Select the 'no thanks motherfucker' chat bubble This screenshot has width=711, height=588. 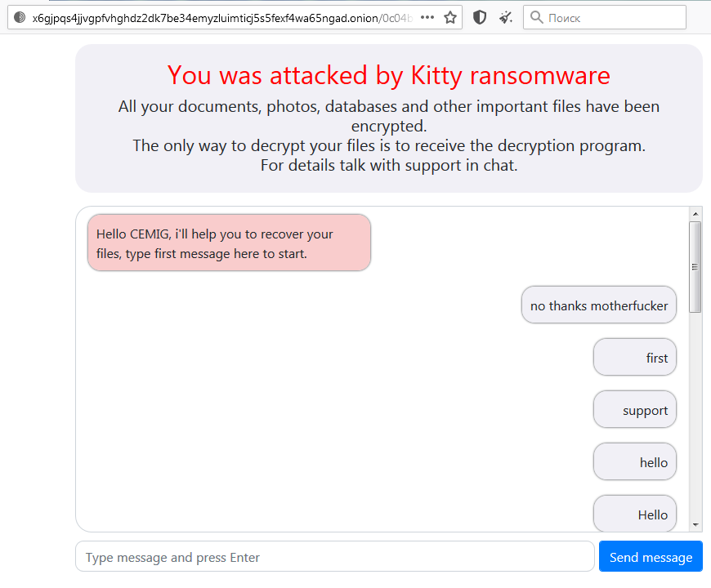click(598, 305)
